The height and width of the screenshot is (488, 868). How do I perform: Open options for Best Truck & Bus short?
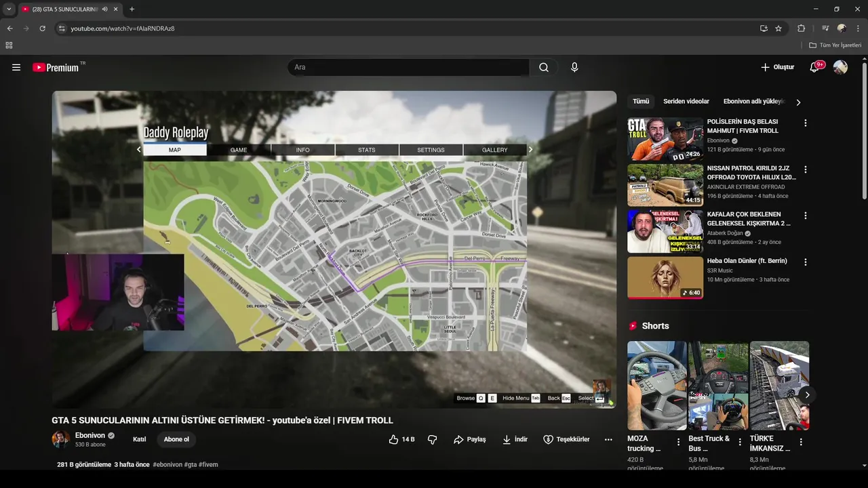(x=740, y=442)
